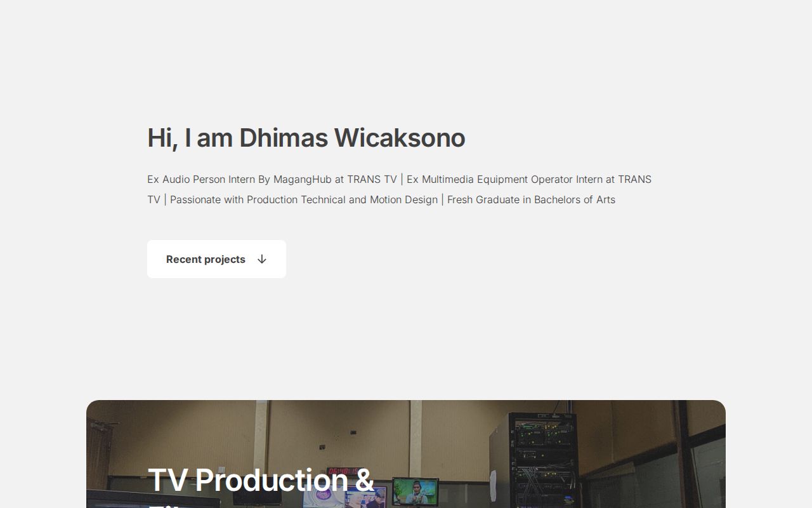Click the down arrow icon beside Recent projects

[x=262, y=259]
